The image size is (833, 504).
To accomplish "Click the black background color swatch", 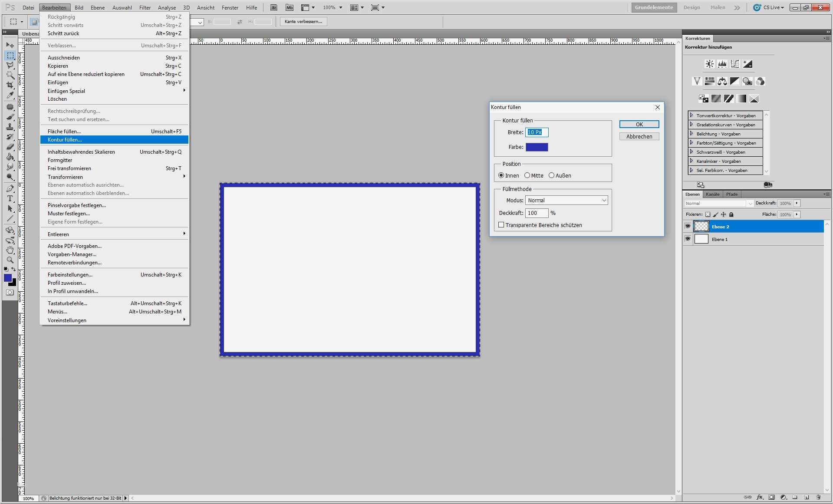I will click(x=13, y=283).
